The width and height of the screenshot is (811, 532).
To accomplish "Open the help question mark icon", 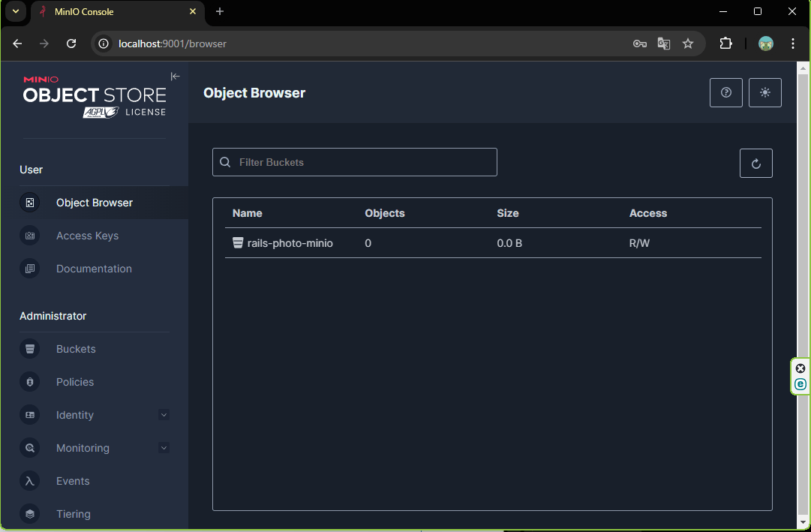I will [725, 93].
